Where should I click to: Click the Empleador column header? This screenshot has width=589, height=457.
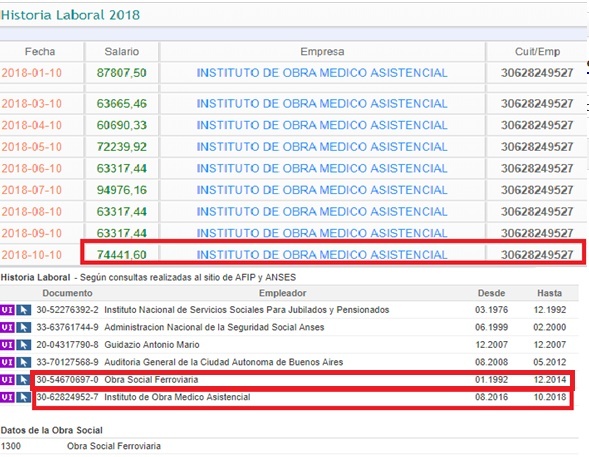tap(282, 293)
